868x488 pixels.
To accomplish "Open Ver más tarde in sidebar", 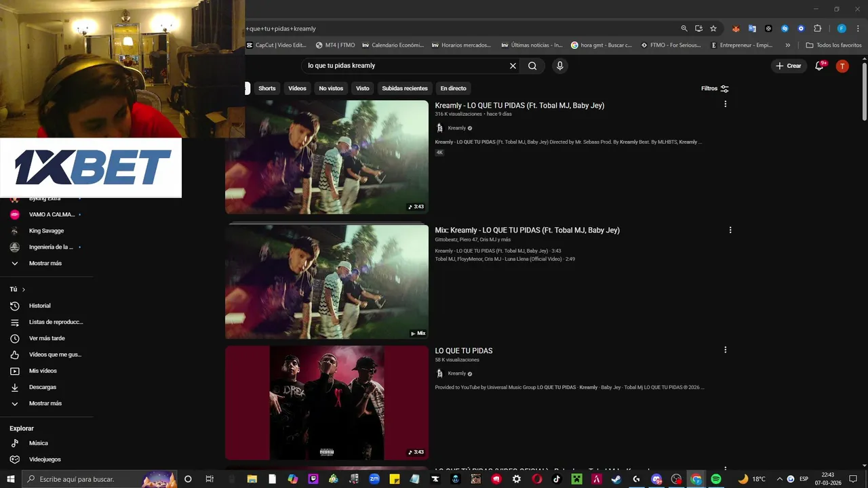I will 45,338.
